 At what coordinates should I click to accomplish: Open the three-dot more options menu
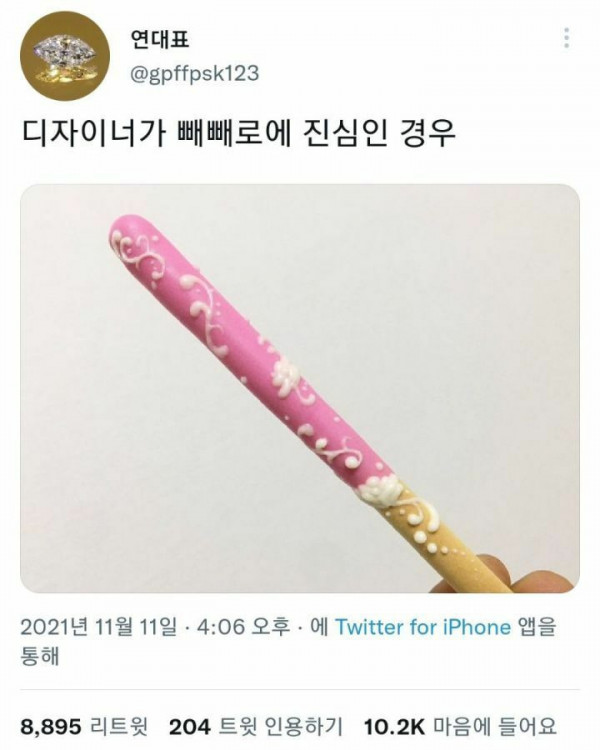point(567,38)
